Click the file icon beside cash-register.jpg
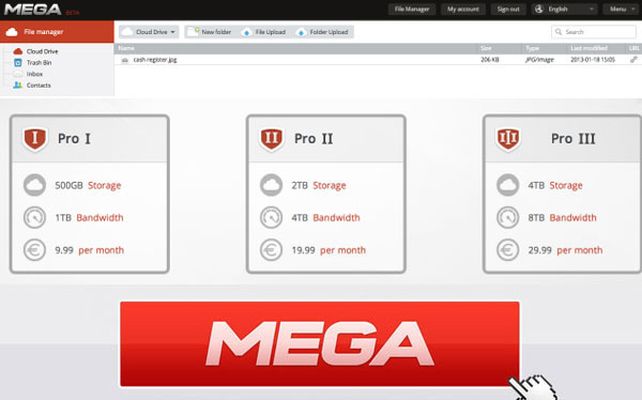 pos(124,60)
